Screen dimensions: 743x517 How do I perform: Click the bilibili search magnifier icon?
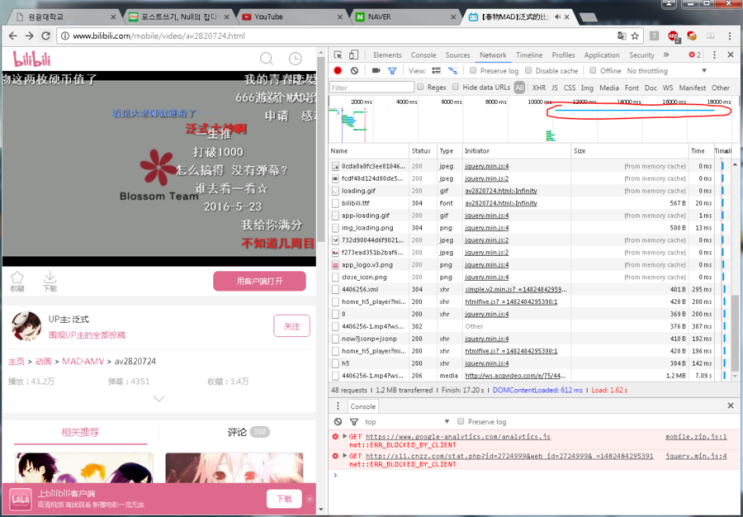(x=267, y=59)
